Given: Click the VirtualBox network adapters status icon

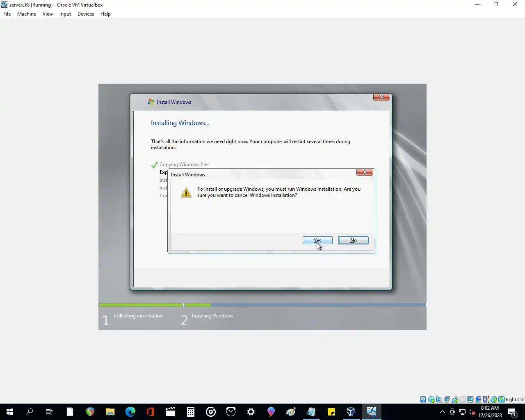Looking at the screenshot, I should click(x=447, y=399).
